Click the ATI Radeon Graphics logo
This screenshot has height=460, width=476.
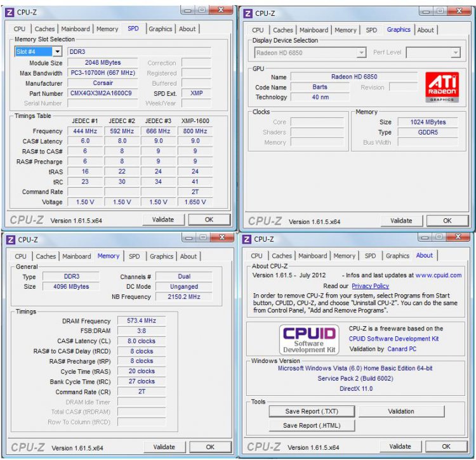442,87
